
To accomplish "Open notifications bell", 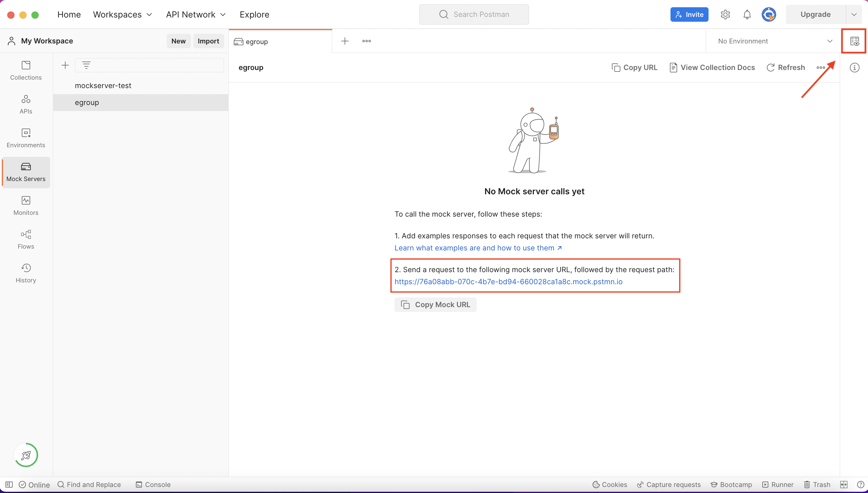I will [x=747, y=14].
